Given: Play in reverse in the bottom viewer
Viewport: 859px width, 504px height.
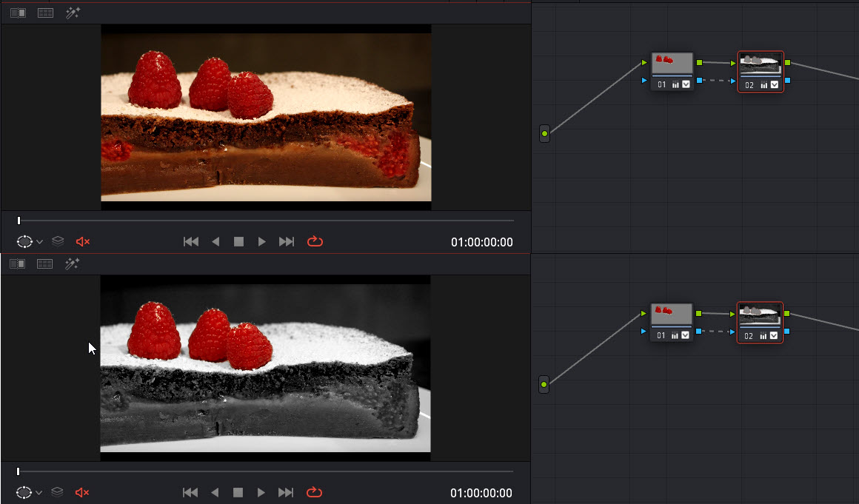Looking at the screenshot, I should pos(215,493).
